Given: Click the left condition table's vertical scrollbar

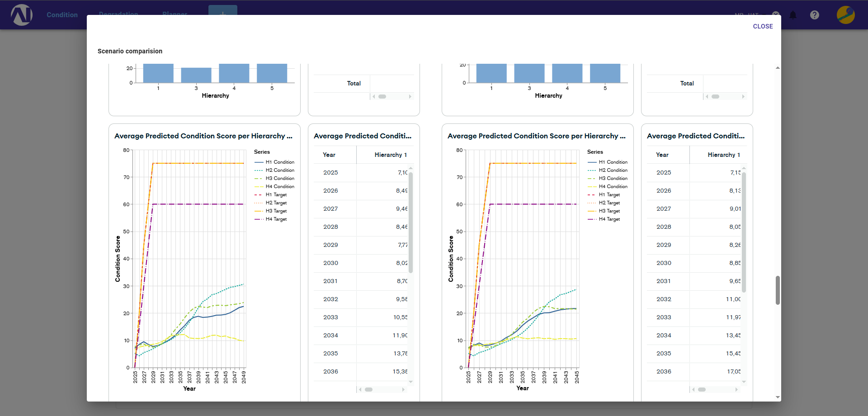Looking at the screenshot, I should click(410, 222).
